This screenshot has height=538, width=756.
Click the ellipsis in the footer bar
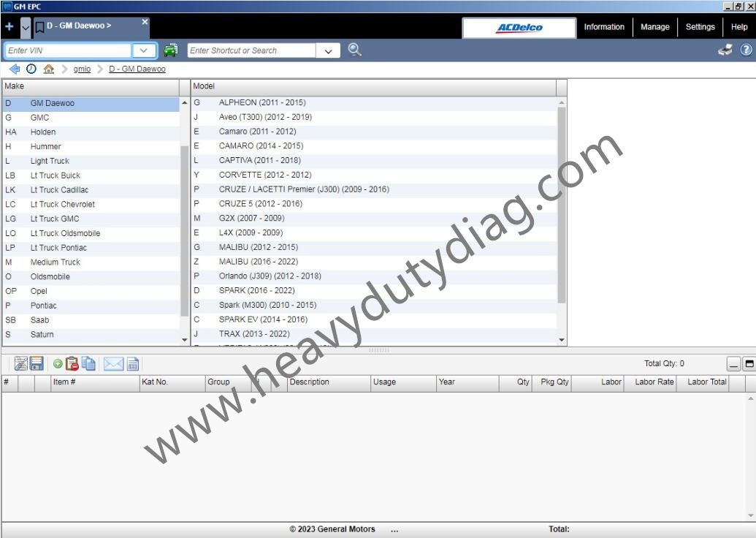click(x=394, y=530)
